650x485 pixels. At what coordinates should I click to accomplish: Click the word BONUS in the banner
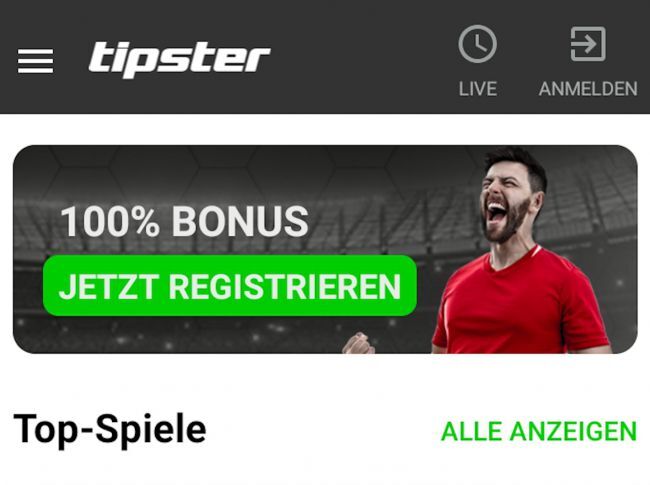[240, 222]
